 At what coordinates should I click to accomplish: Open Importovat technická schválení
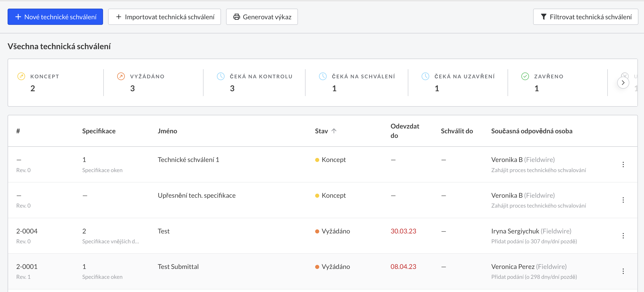(x=165, y=17)
